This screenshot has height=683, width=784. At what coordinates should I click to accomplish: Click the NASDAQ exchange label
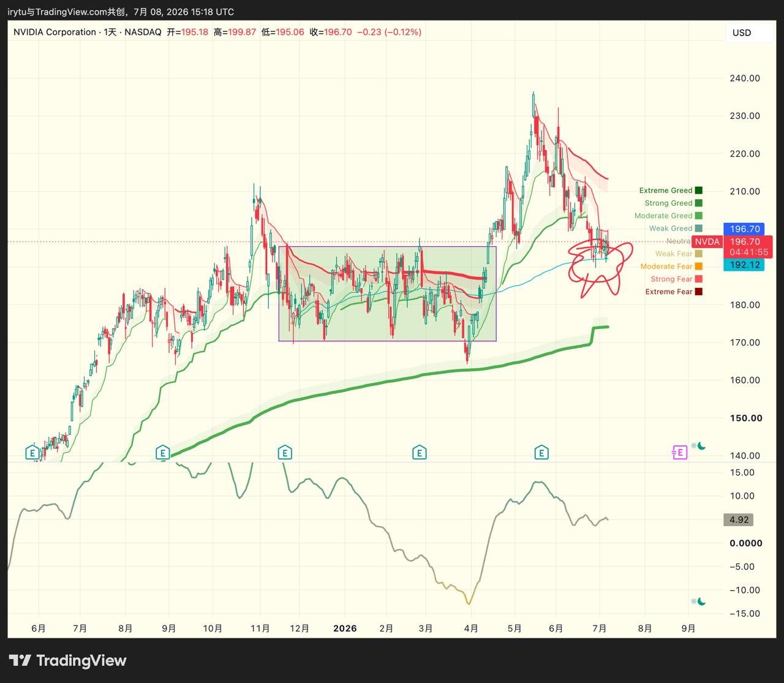143,32
